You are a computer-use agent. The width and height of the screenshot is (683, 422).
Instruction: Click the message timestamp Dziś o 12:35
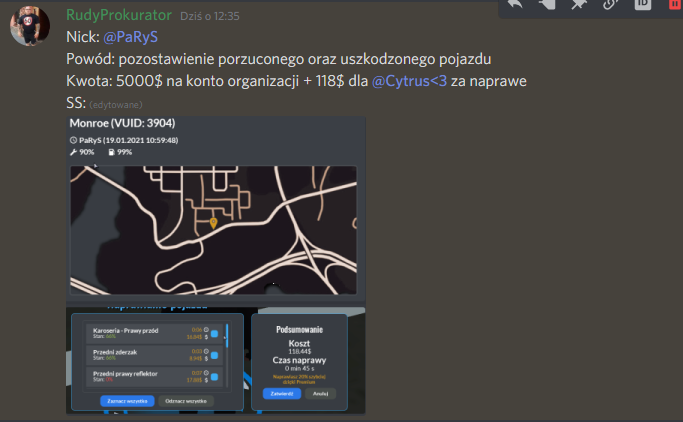[210, 16]
